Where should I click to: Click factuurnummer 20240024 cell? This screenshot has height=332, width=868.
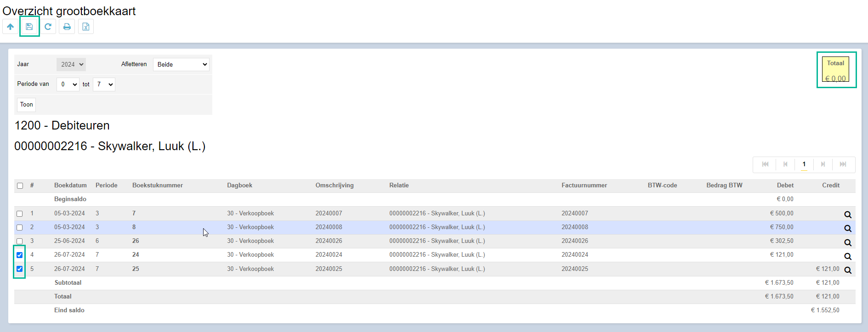pos(575,255)
